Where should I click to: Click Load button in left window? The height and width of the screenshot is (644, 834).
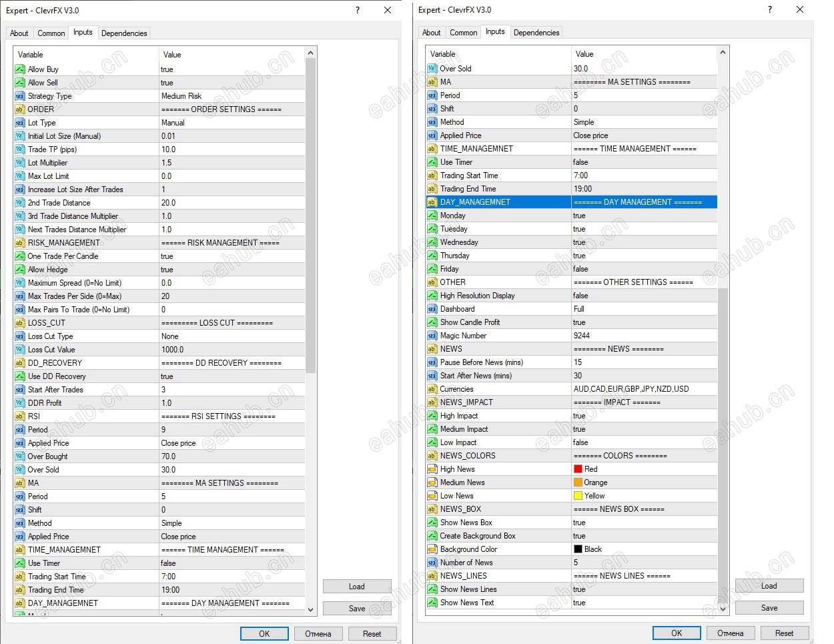(357, 587)
